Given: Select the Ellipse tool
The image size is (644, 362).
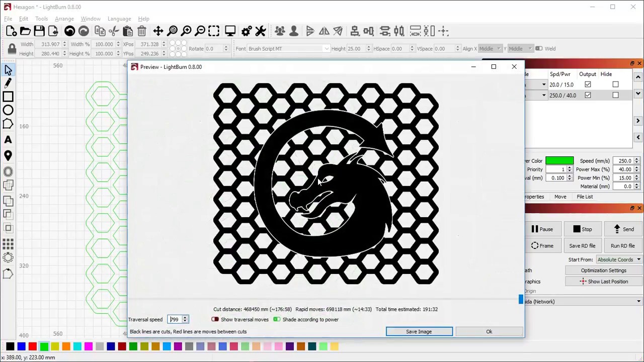Looking at the screenshot, I should (8, 110).
